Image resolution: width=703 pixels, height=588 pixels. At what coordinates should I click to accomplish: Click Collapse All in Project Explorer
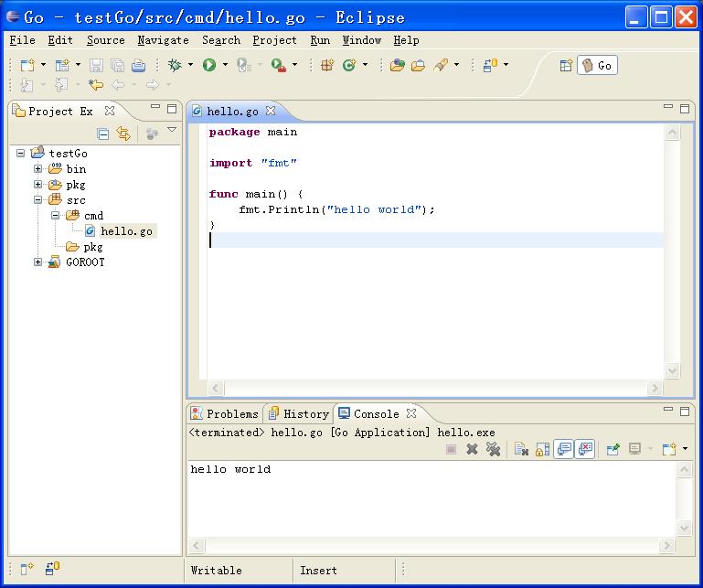tap(103, 134)
